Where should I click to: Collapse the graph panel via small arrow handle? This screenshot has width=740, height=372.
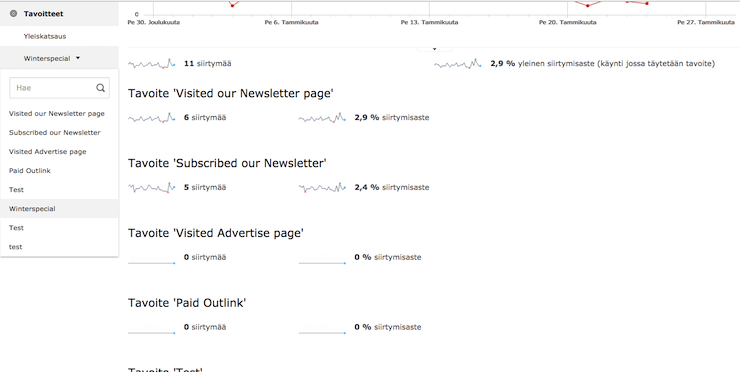[x=434, y=49]
